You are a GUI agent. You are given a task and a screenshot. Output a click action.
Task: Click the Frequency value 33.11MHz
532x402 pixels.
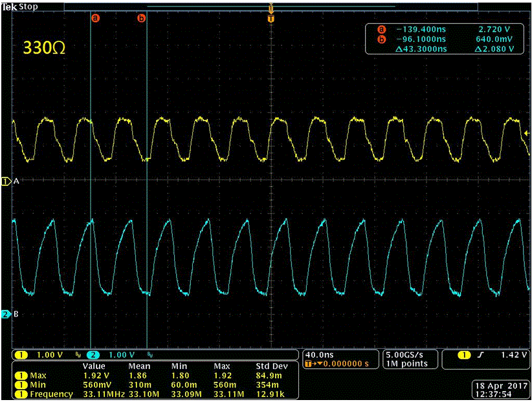[104, 394]
